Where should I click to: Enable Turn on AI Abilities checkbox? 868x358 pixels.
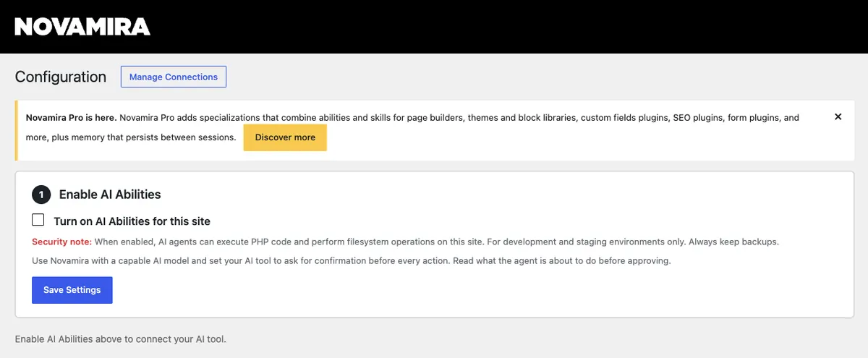pyautogui.click(x=38, y=220)
